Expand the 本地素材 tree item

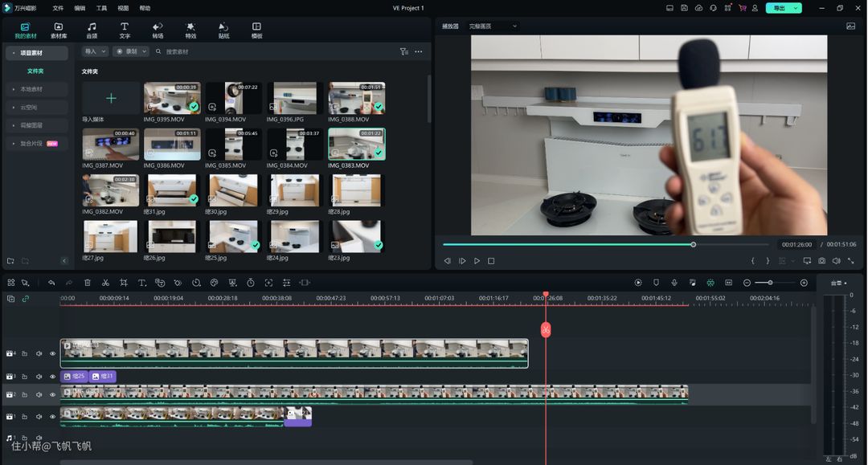(x=32, y=89)
